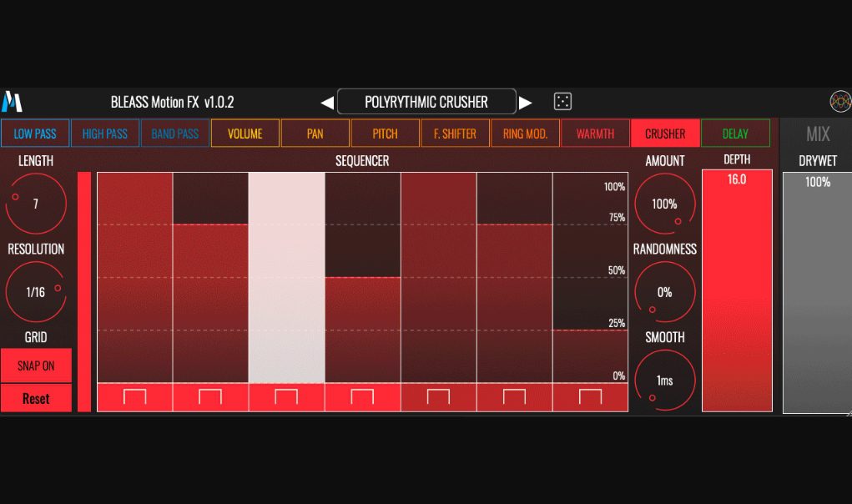Click the 75% grid label

click(617, 217)
